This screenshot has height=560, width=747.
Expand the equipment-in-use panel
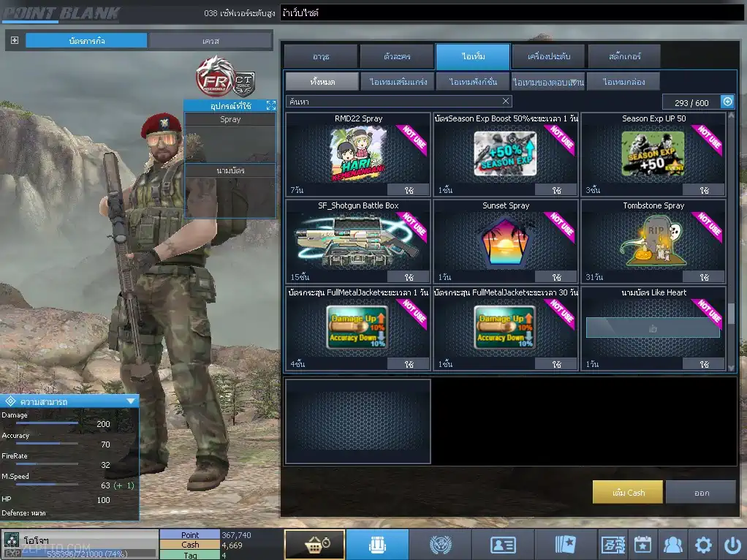pyautogui.click(x=270, y=106)
